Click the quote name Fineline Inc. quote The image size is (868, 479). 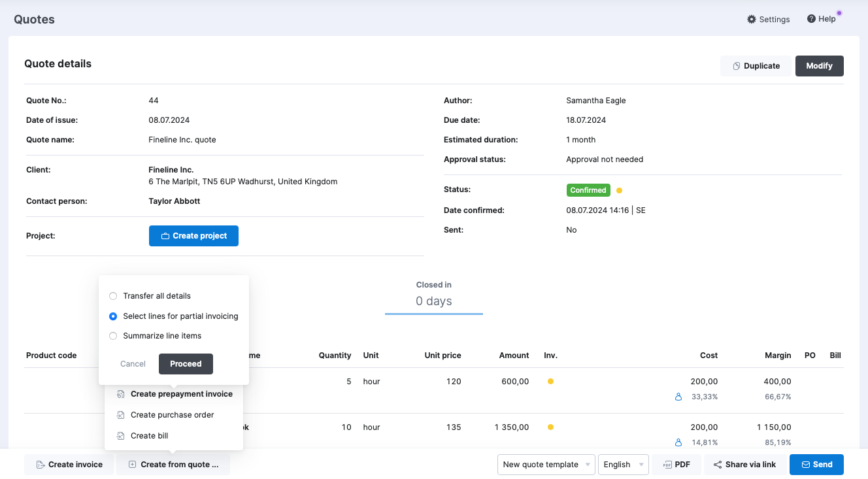pos(182,140)
